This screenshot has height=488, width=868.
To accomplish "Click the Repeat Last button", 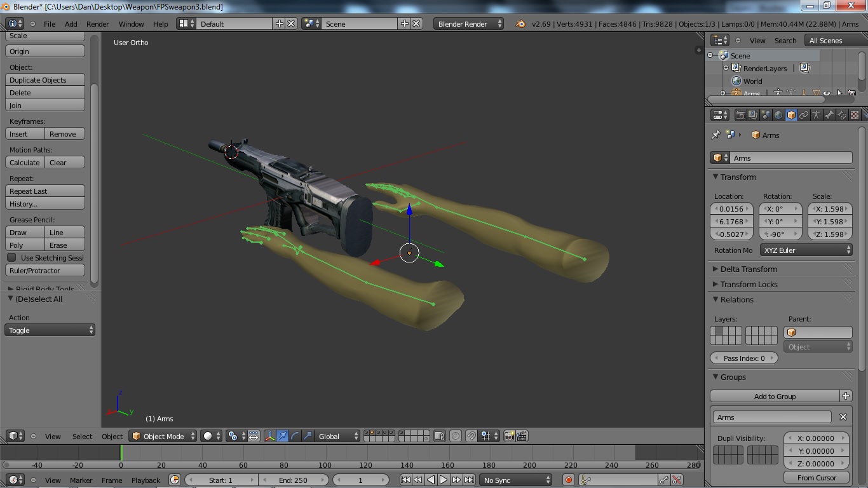I will (x=45, y=191).
